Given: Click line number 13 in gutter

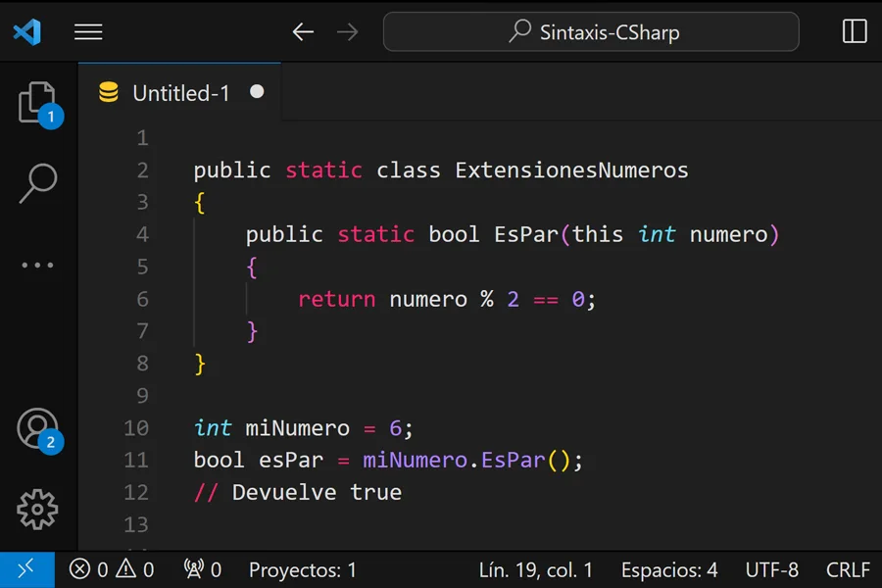Looking at the screenshot, I should pyautogui.click(x=136, y=525).
